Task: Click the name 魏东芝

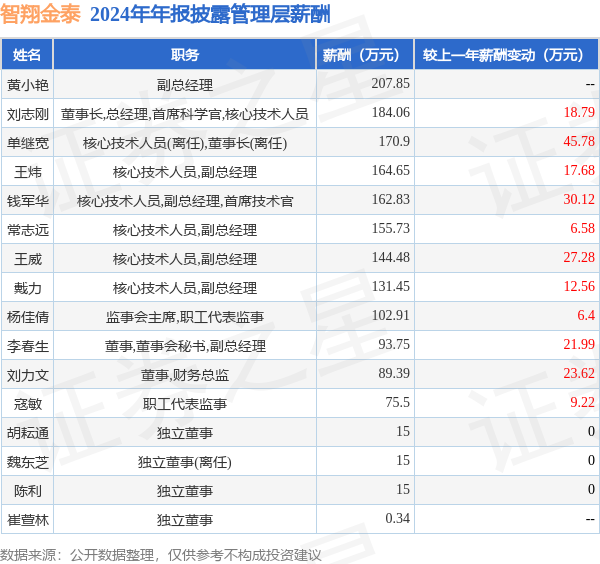Action: click(x=28, y=463)
